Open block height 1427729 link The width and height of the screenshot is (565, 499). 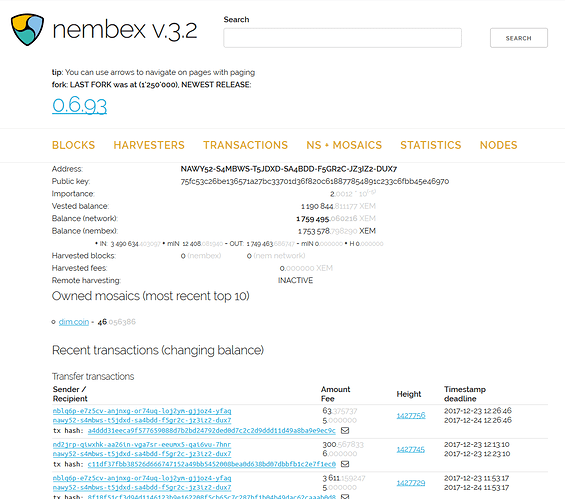click(x=411, y=483)
